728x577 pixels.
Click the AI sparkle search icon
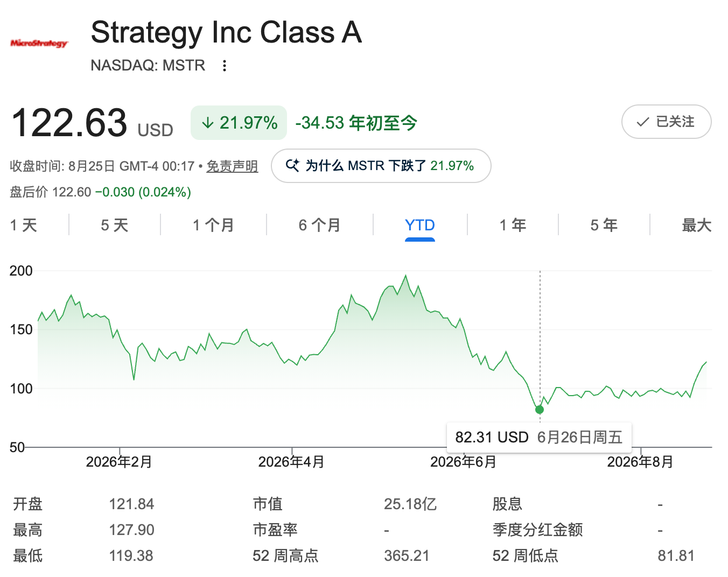click(292, 165)
